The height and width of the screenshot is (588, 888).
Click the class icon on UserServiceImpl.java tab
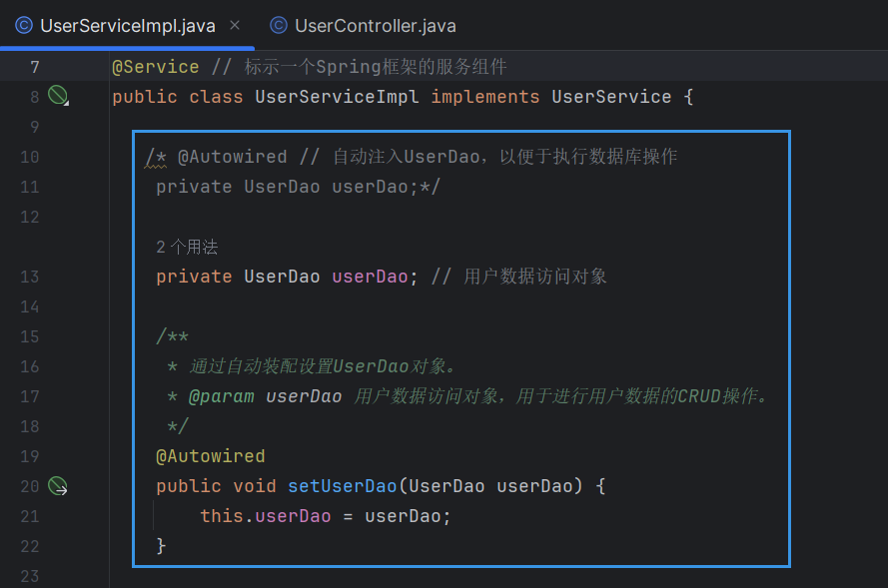(24, 26)
